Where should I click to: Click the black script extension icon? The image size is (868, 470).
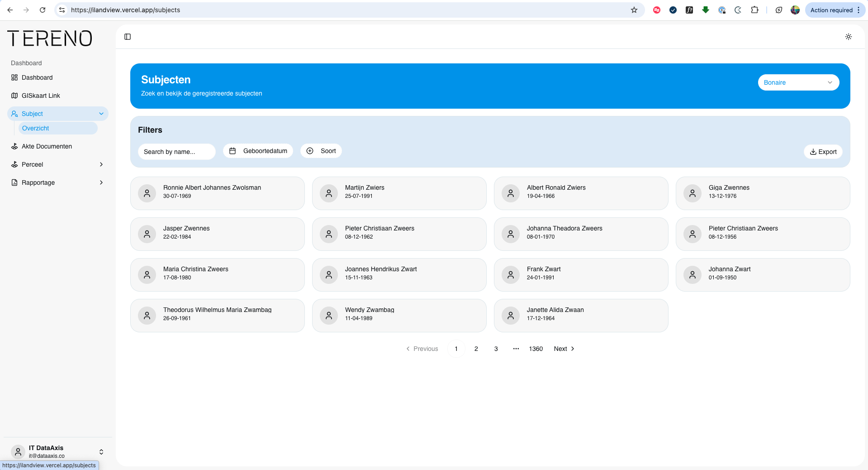(x=689, y=10)
